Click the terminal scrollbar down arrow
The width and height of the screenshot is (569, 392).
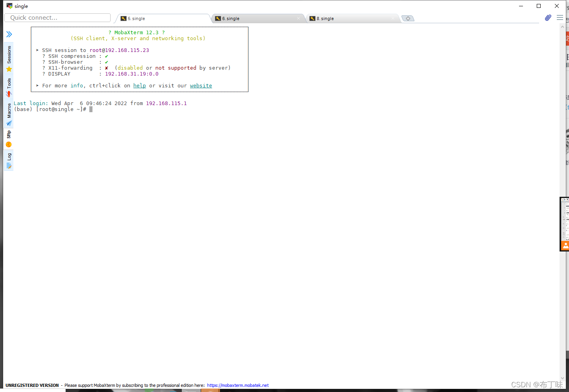(562, 378)
